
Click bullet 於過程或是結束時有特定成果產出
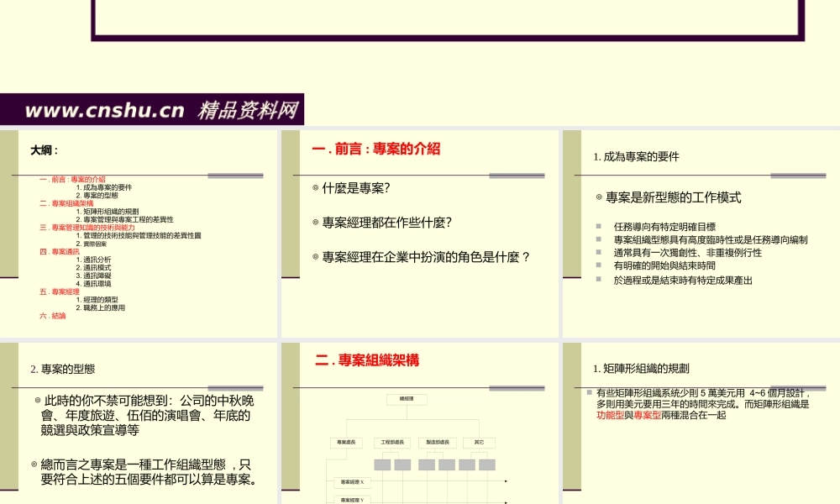683,280
